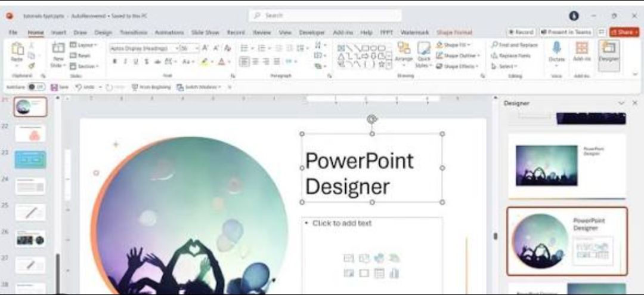Viewport: 644px width, 295px height.
Task: Open the Switch Windows dropdown
Action: click(x=199, y=87)
